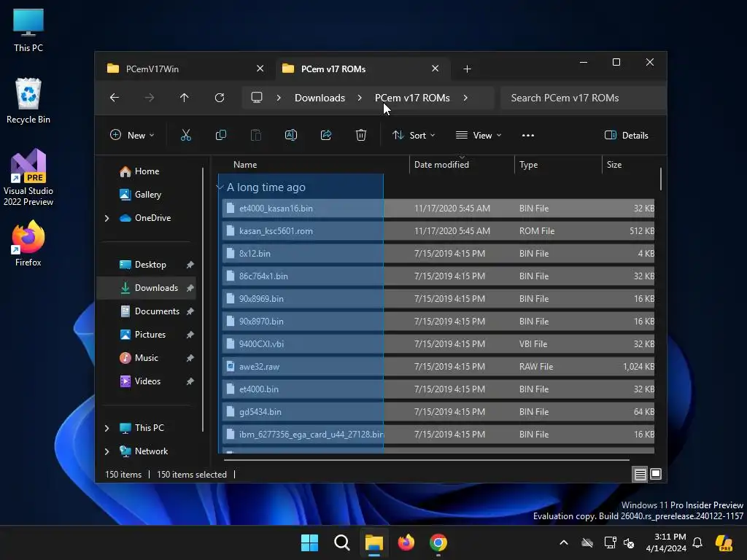The height and width of the screenshot is (560, 747).
Task: Open the notifications bell
Action: tap(697, 542)
